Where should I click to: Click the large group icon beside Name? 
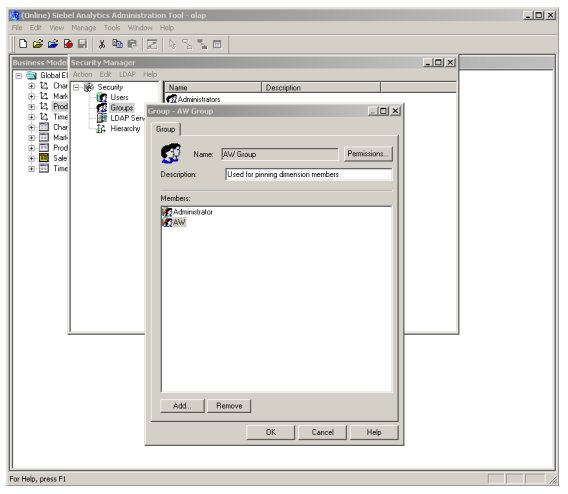171,153
